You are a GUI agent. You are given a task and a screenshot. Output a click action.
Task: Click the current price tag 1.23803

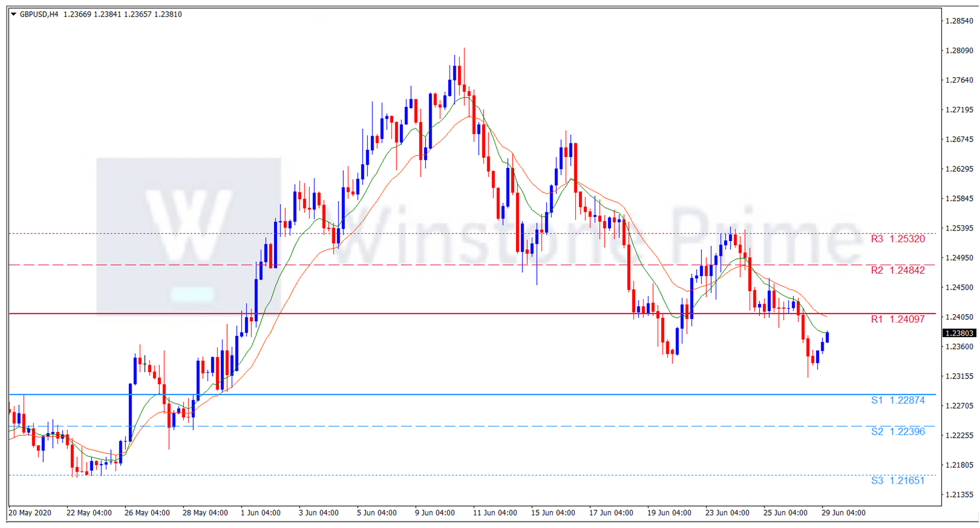(x=959, y=333)
